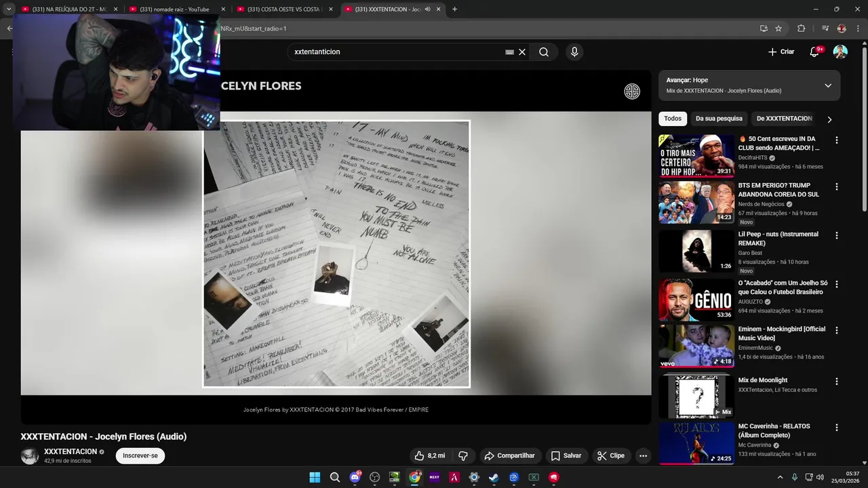Open options menu for Lil Peep - nuts video
This screenshot has width=868, height=488.
click(x=836, y=235)
